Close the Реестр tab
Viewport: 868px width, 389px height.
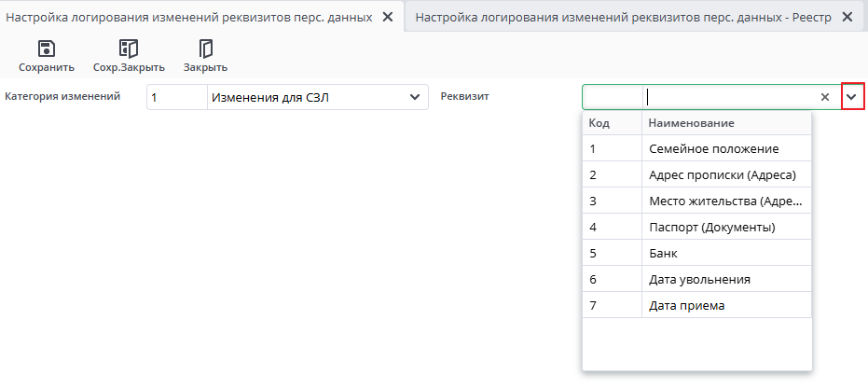click(847, 17)
